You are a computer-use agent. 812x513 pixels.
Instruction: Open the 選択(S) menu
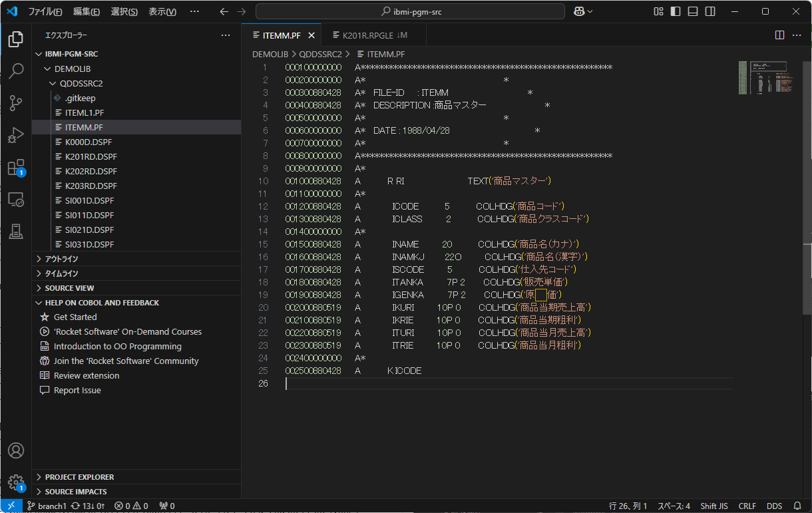pyautogui.click(x=124, y=11)
